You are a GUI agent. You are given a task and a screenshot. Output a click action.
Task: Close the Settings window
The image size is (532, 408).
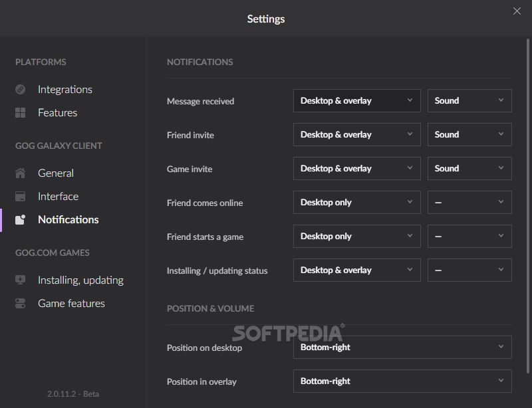(x=517, y=11)
